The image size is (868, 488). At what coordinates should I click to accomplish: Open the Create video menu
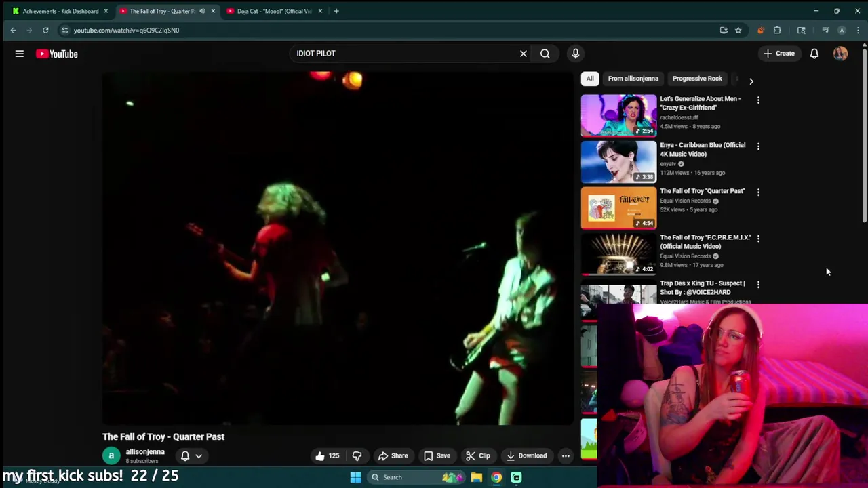pos(778,54)
